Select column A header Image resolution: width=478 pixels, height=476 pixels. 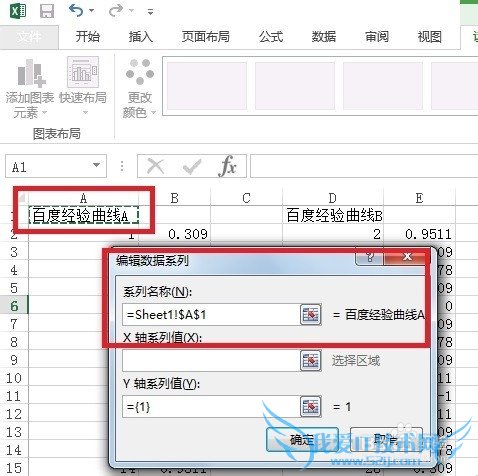(x=84, y=198)
